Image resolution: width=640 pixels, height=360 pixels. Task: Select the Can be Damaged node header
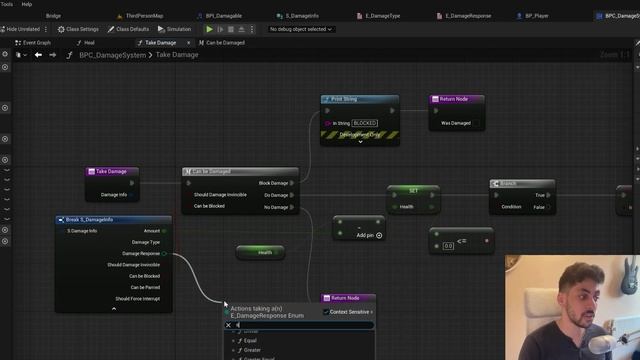(x=240, y=171)
